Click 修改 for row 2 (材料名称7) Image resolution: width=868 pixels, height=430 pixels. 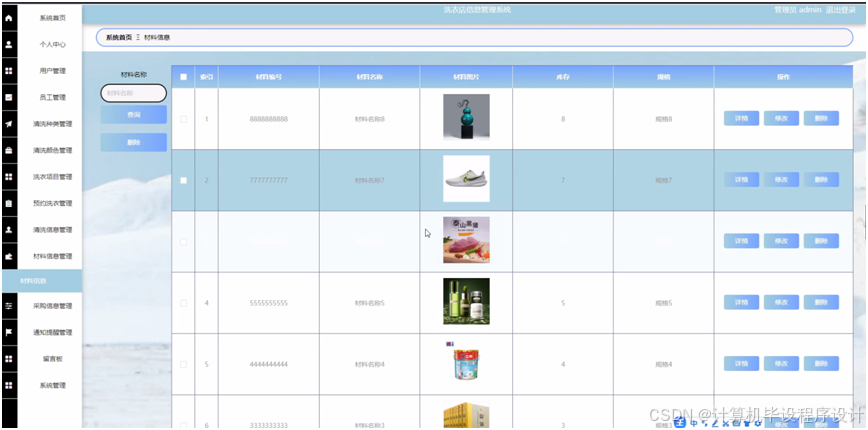coord(781,180)
